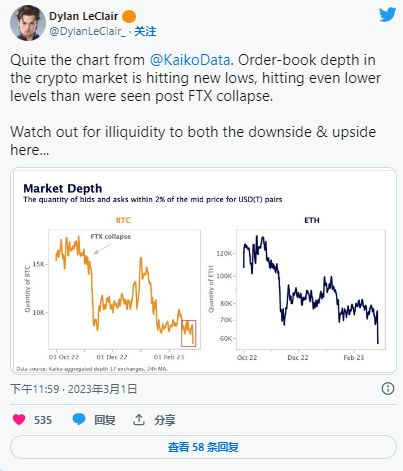Screen dimensions: 403x471
Task: Click the BTC chart title
Action: (123, 220)
